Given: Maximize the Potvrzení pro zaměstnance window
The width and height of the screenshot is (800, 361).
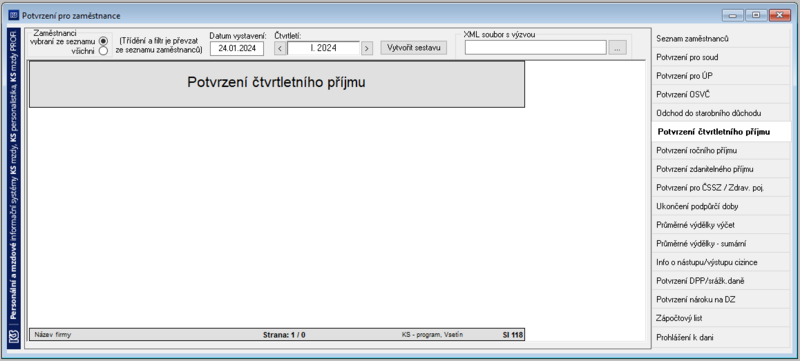Looking at the screenshot, I should 756,16.
